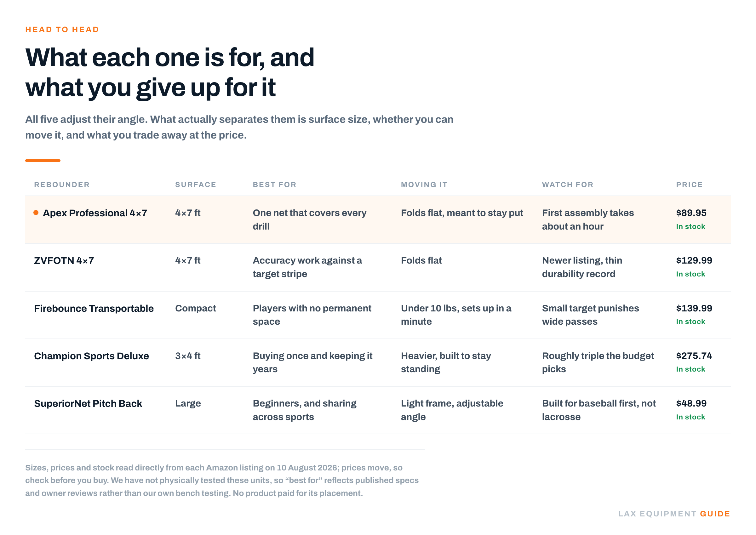Select Champion Sports Deluxe in the table
The image size is (756, 535).
(x=91, y=356)
